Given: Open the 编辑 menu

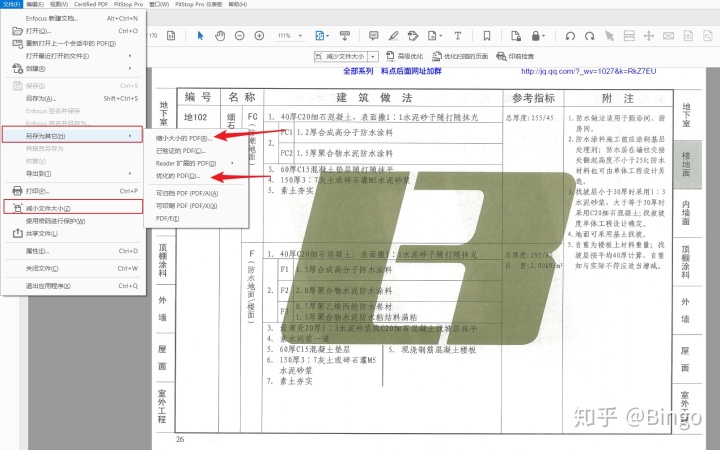Looking at the screenshot, I should coord(35,4).
